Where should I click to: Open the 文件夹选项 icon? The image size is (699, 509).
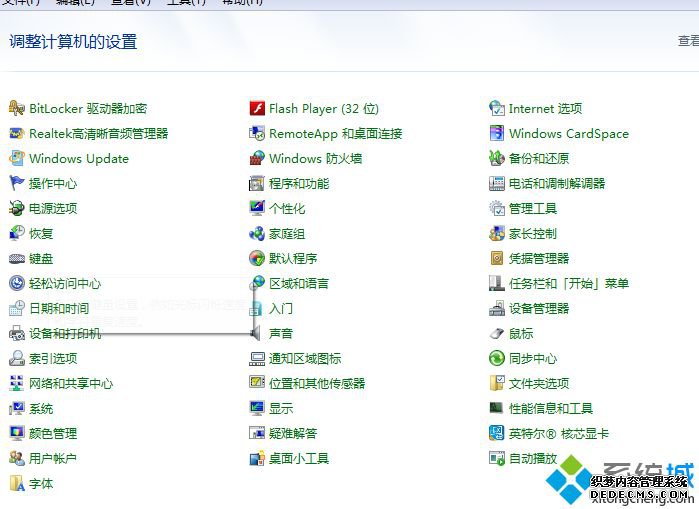pyautogui.click(x=497, y=383)
